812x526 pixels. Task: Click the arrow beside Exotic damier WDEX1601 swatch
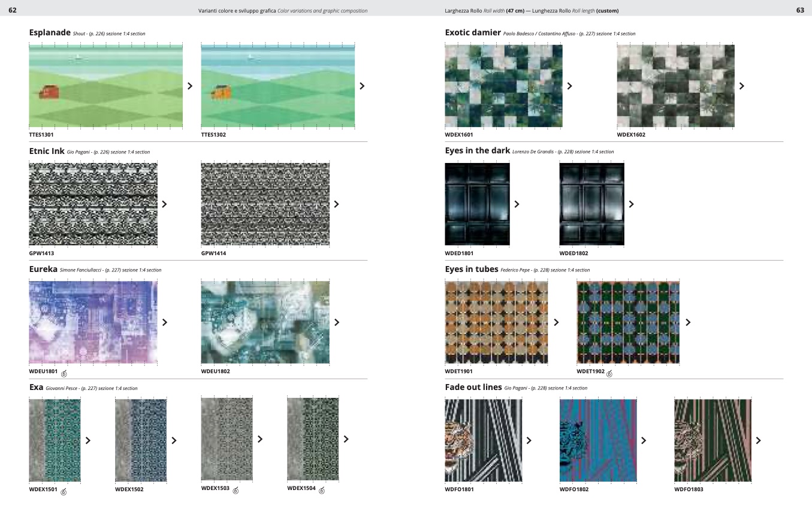point(569,86)
